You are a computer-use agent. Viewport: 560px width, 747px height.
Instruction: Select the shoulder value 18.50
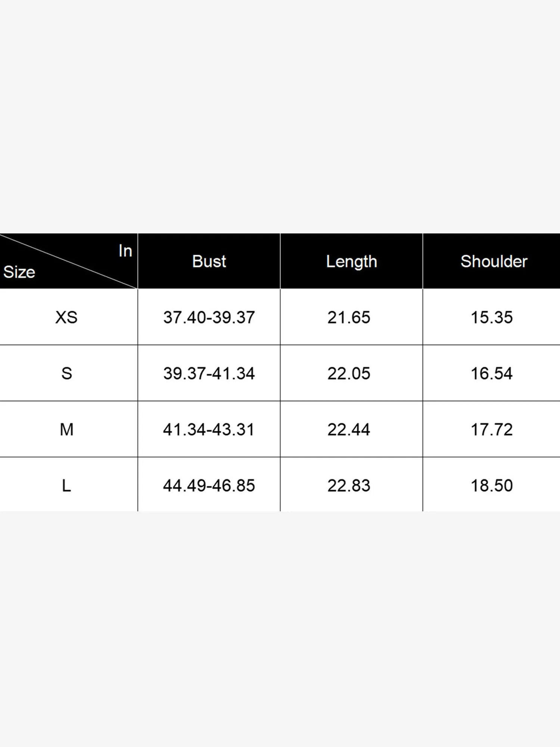492,486
